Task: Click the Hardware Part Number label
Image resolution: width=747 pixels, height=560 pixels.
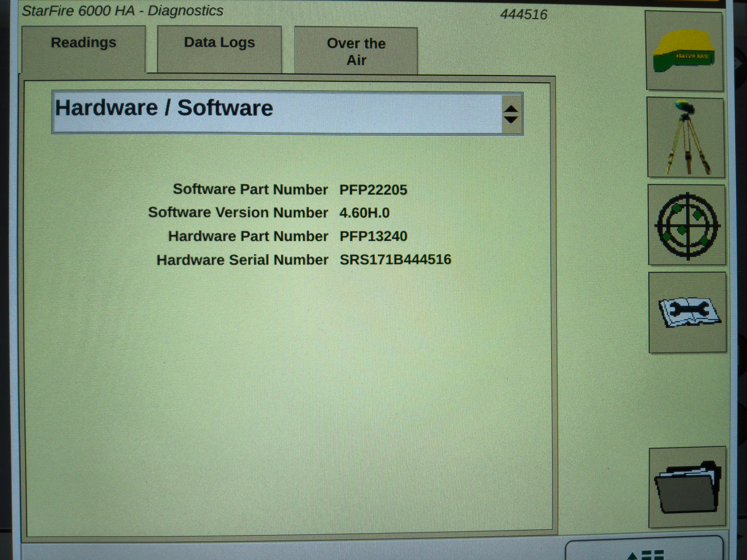Action: coord(248,237)
